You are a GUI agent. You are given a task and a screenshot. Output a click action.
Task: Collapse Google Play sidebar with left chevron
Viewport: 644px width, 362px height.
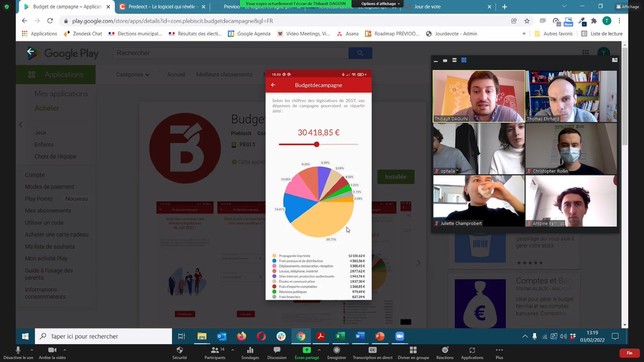(x=20, y=124)
